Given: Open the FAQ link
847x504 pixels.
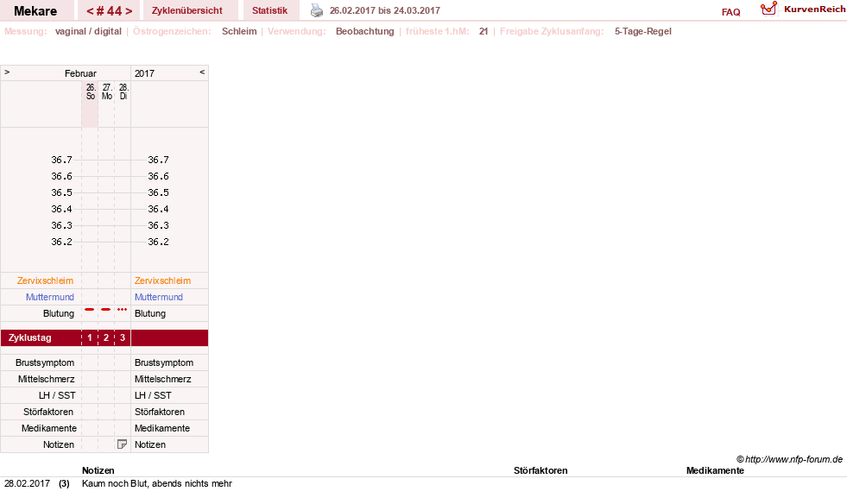Looking at the screenshot, I should pyautogui.click(x=730, y=12).
